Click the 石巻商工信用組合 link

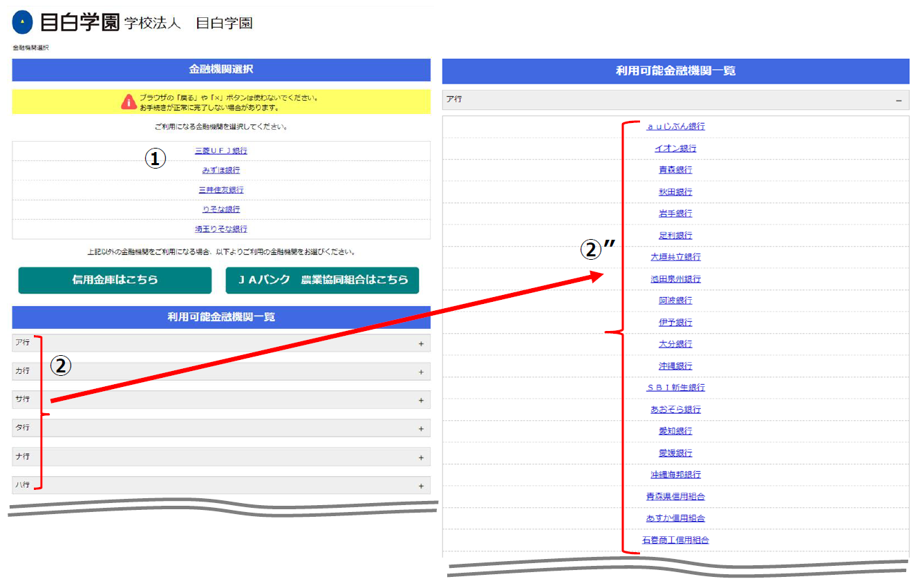point(675,540)
